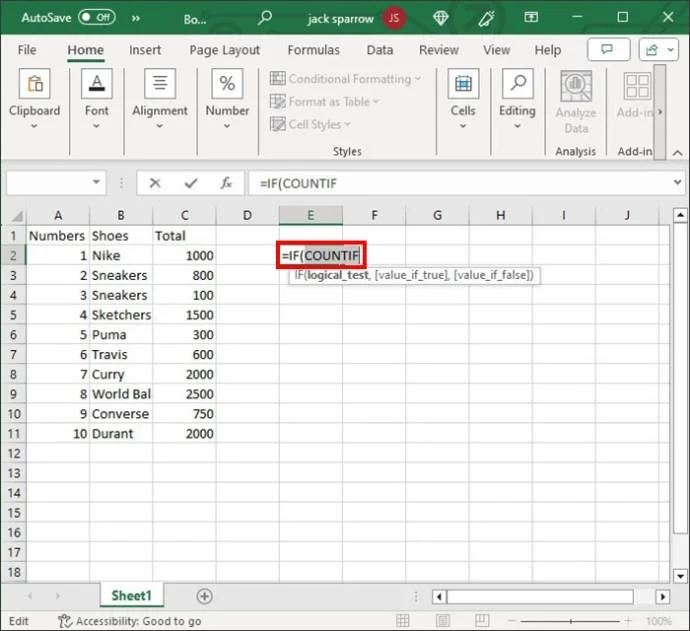The image size is (690, 631).
Task: Click the Sheet1 worksheet tab
Action: pyautogui.click(x=131, y=596)
